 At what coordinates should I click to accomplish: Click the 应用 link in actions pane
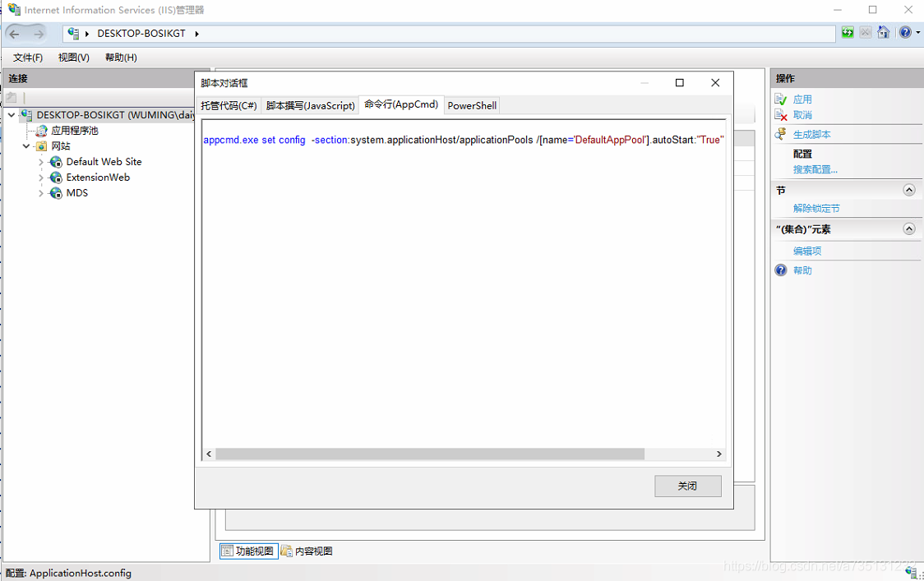802,99
